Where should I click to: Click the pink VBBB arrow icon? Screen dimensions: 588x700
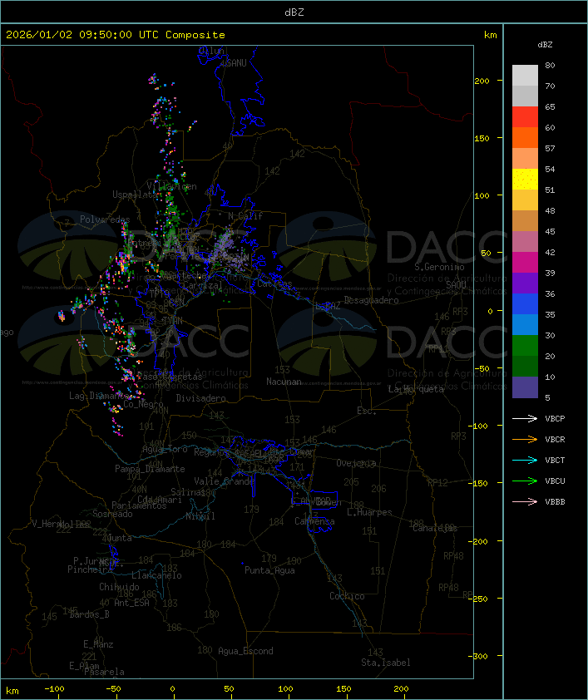point(525,502)
